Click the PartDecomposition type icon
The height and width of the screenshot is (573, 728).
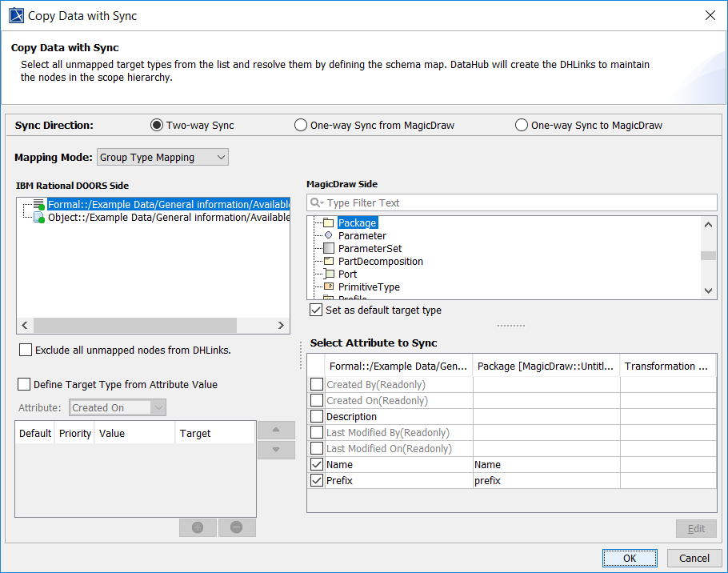(x=329, y=262)
